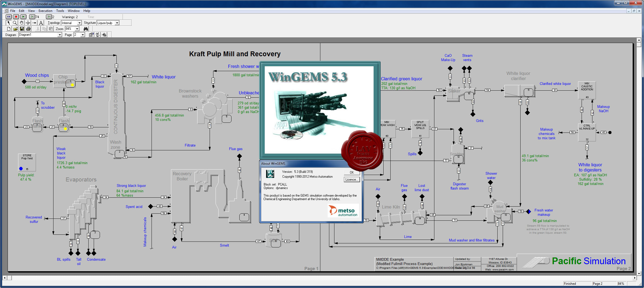Viewport: 644px width, 288px height.
Task: Select the stream arrow drawing tool
Action: point(34,23)
